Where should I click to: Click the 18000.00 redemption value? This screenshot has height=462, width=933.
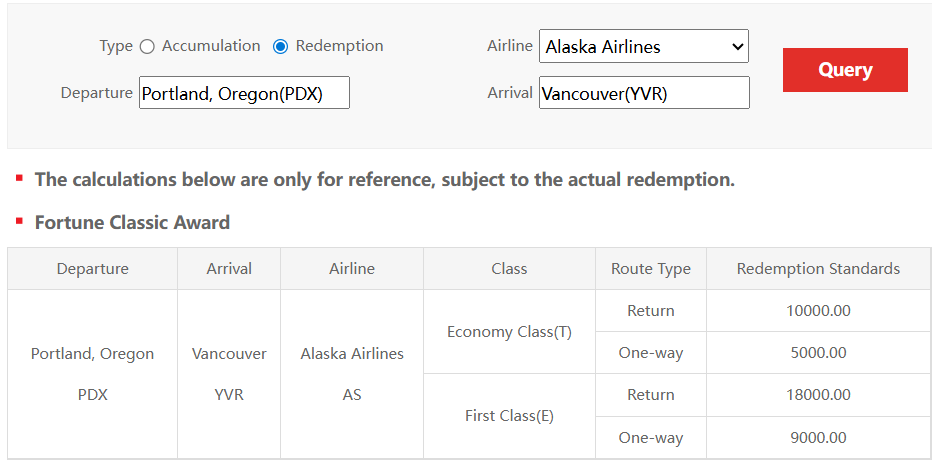(818, 395)
